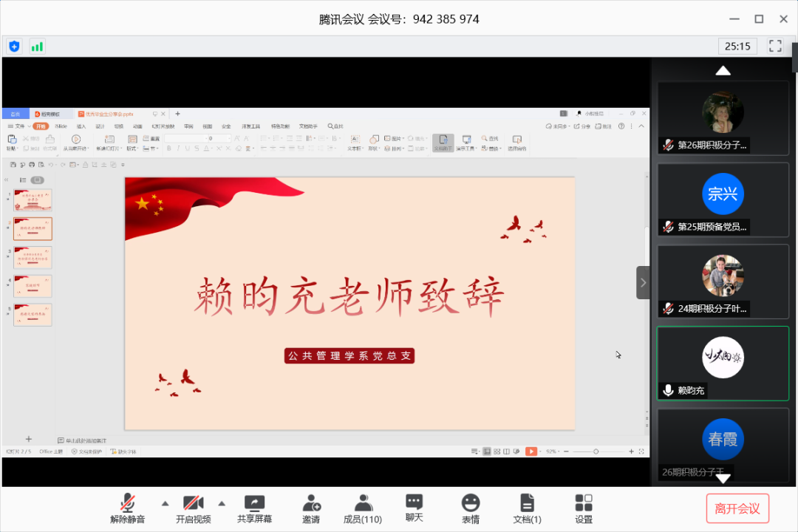Switch to the 稻壳模板 browser tab
This screenshot has width=798, height=532.
pyautogui.click(x=49, y=114)
